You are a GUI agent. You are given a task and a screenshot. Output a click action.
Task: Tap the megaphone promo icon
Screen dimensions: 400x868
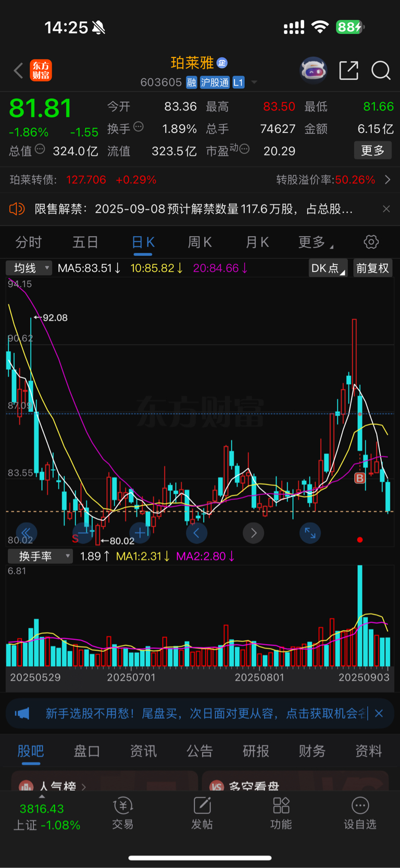coord(22,714)
